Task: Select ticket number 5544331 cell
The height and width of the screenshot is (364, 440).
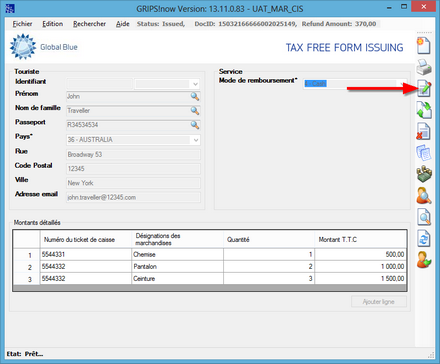Action: (86, 255)
